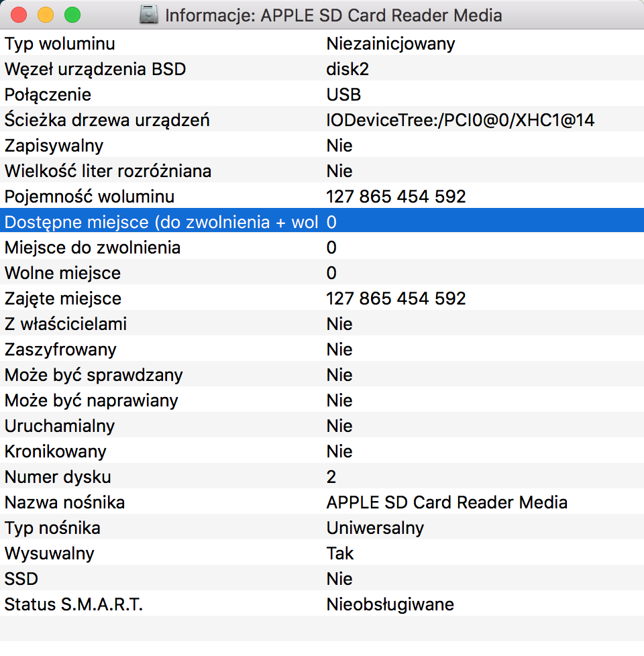Viewport: 644px width, 656px height.
Task: Select the 'SSD' row
Action: point(322,578)
